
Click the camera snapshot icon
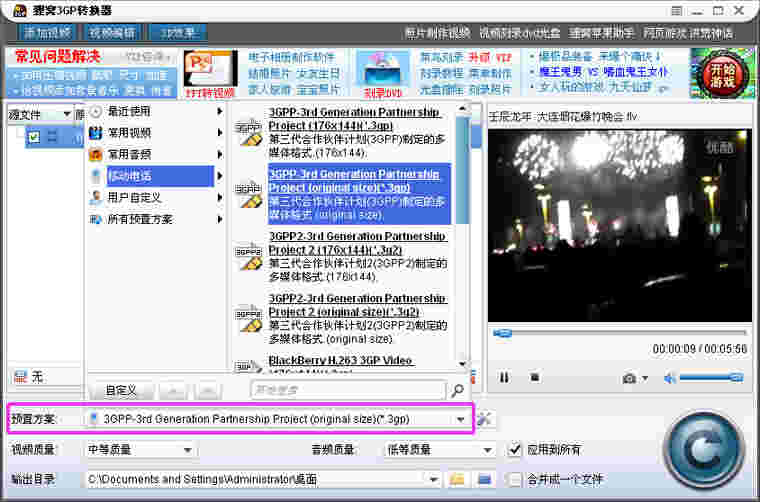pos(629,378)
